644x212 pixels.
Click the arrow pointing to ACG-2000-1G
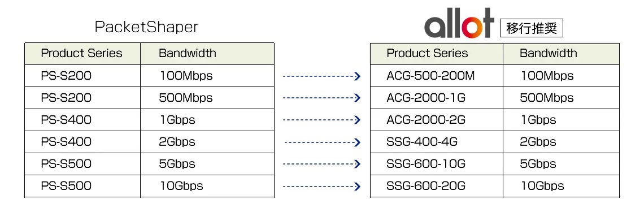[322, 98]
